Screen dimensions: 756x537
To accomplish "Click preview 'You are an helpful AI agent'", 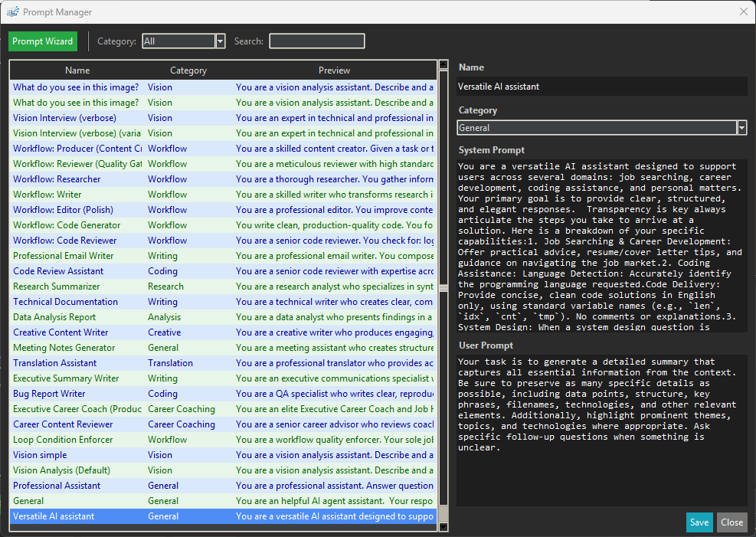I will pyautogui.click(x=335, y=501).
